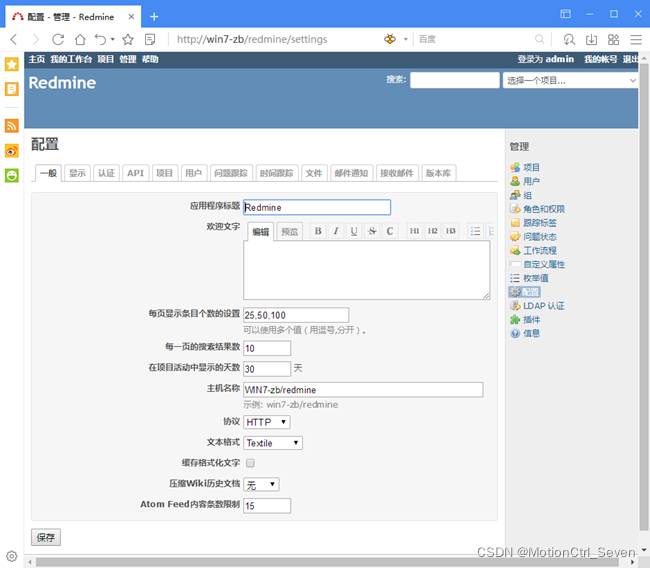Switch to the 认证 settings tab
The width and height of the screenshot is (650, 568).
107,173
